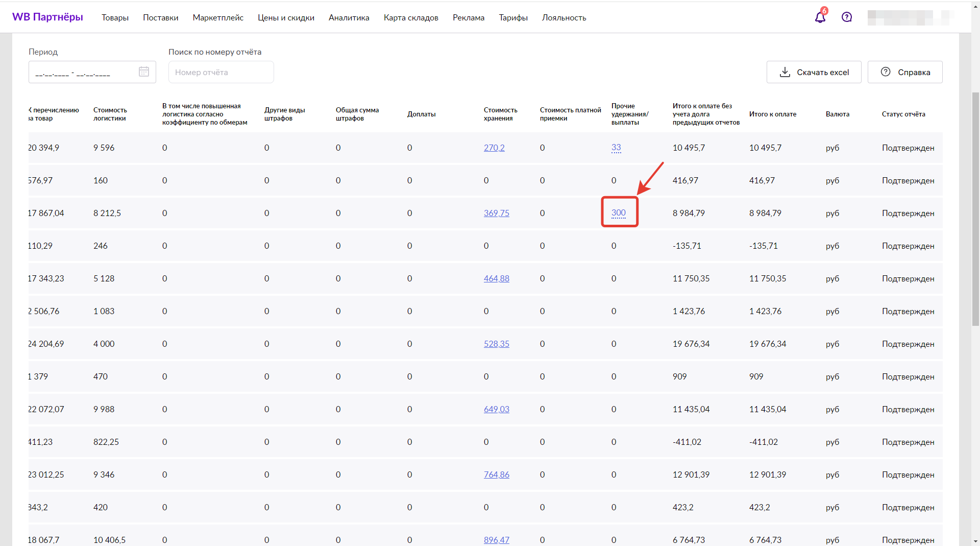Download the report via Скачать excel
This screenshot has width=980, height=546.
click(x=814, y=73)
